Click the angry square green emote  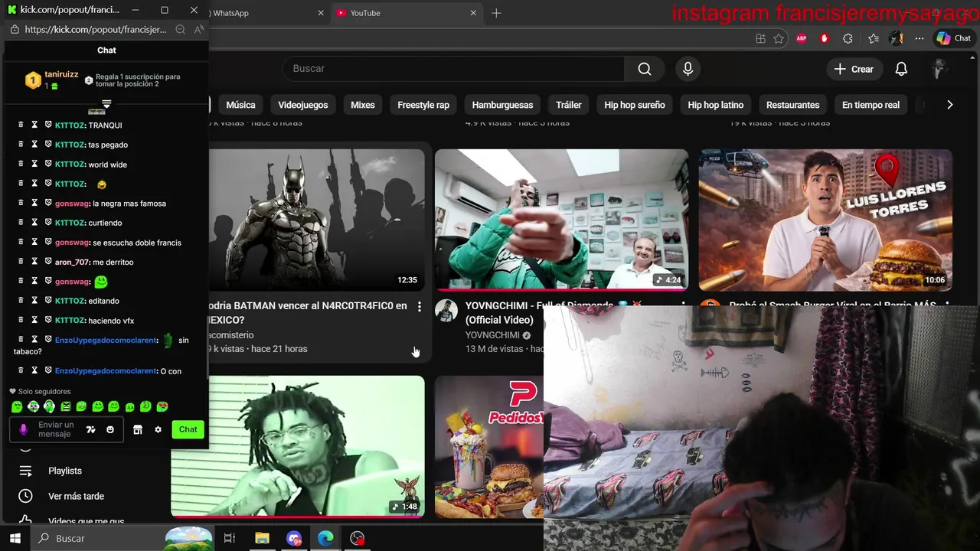pyautogui.click(x=65, y=406)
